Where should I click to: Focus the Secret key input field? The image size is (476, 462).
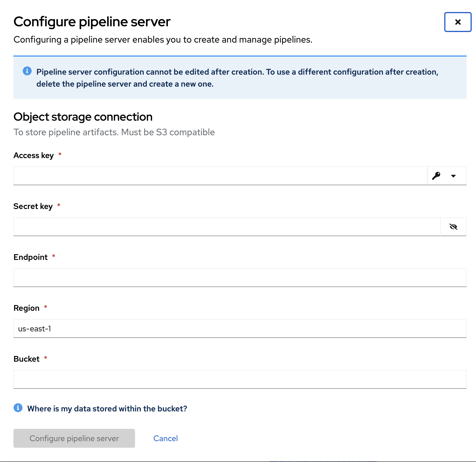[227, 227]
